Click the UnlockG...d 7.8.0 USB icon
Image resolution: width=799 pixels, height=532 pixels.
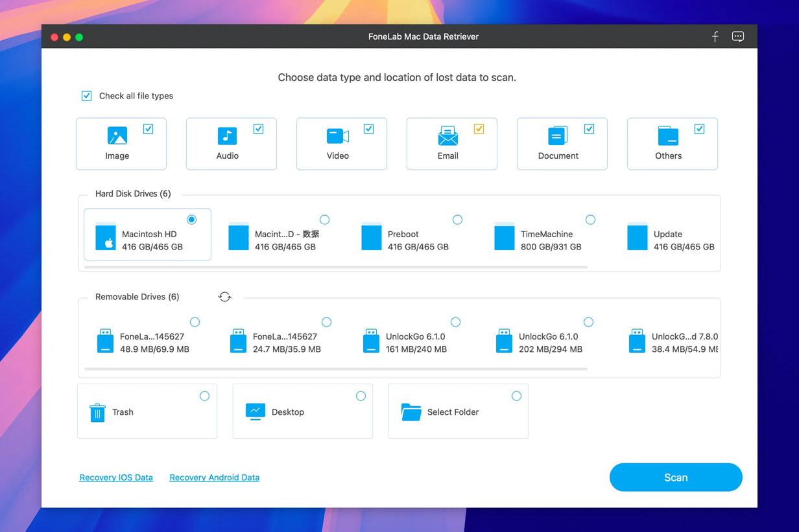[638, 341]
